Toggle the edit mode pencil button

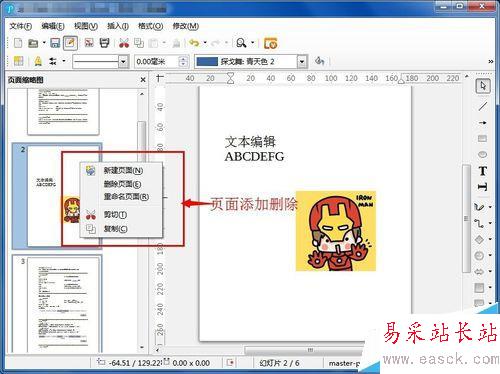tap(70, 43)
